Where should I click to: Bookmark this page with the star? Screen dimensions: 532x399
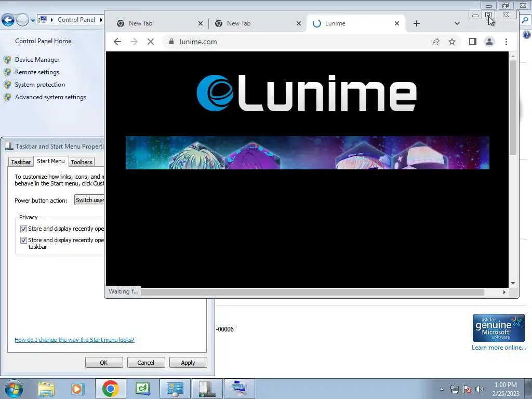tap(452, 42)
